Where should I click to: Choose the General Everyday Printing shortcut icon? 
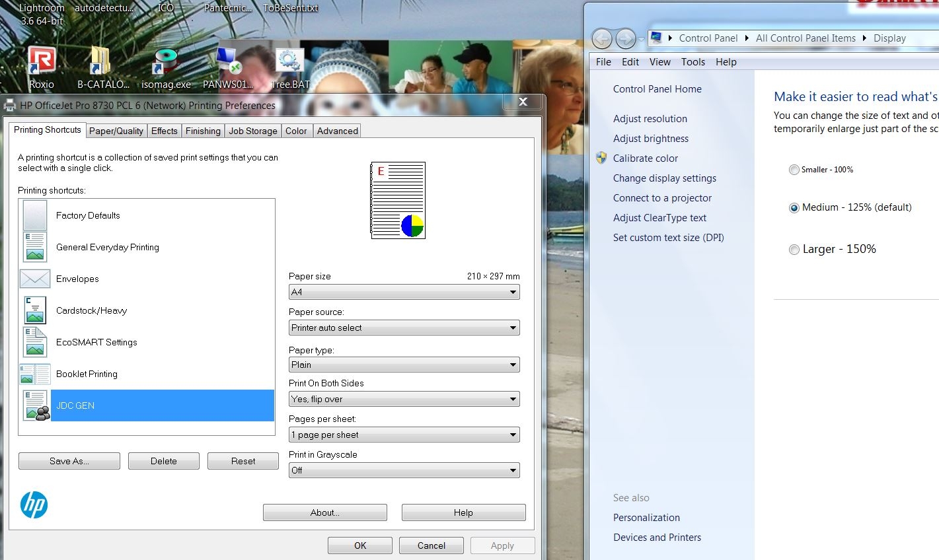(35, 247)
